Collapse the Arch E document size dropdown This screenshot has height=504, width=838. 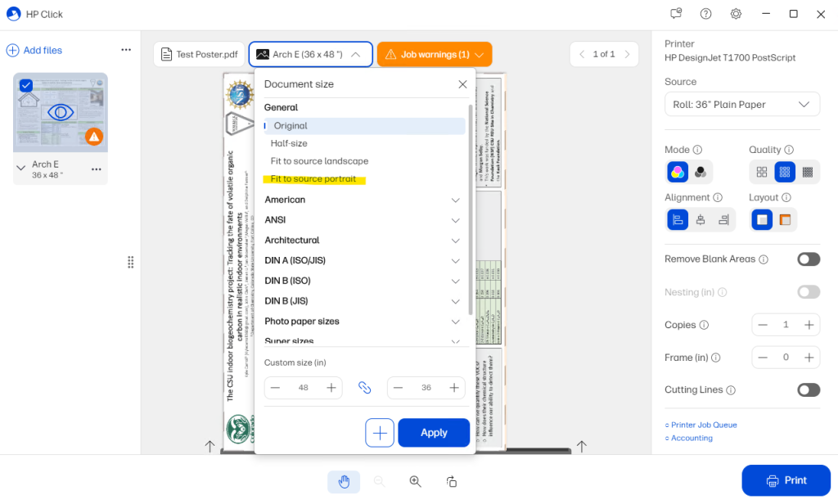pos(310,55)
